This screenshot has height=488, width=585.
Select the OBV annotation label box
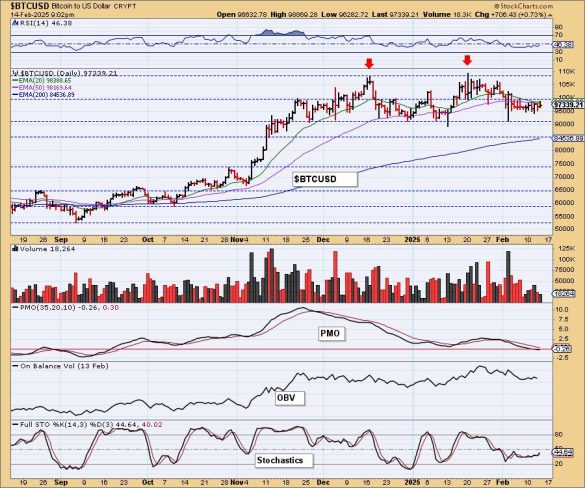290,398
